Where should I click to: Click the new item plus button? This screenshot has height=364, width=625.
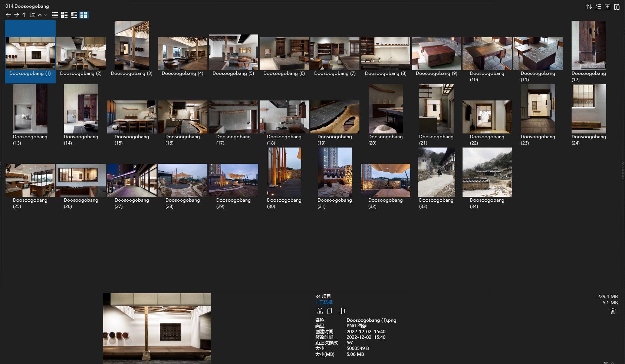point(608,7)
